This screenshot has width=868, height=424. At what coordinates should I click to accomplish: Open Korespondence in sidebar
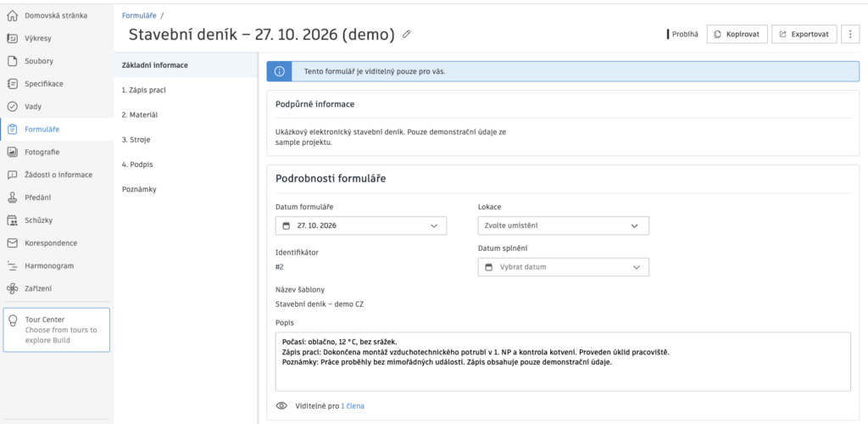[x=57, y=243]
